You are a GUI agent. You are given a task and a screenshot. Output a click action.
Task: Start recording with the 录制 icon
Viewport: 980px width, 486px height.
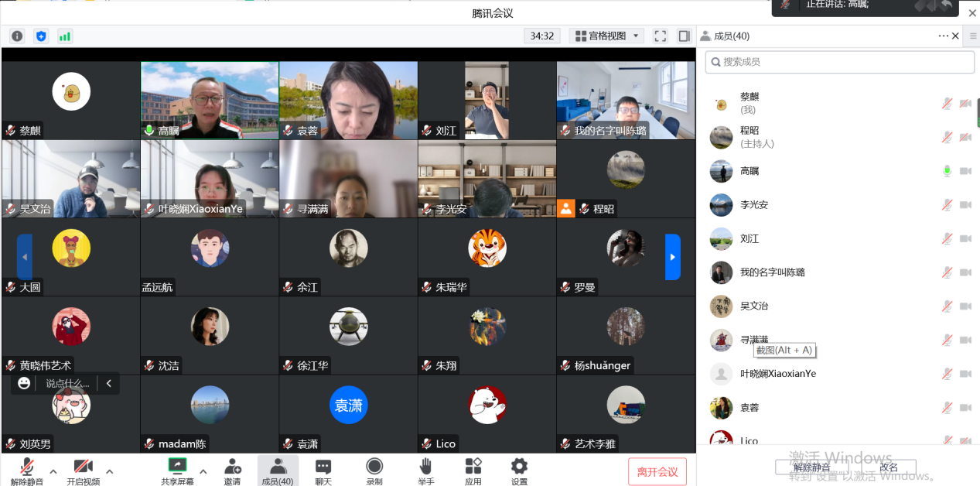pos(374,471)
